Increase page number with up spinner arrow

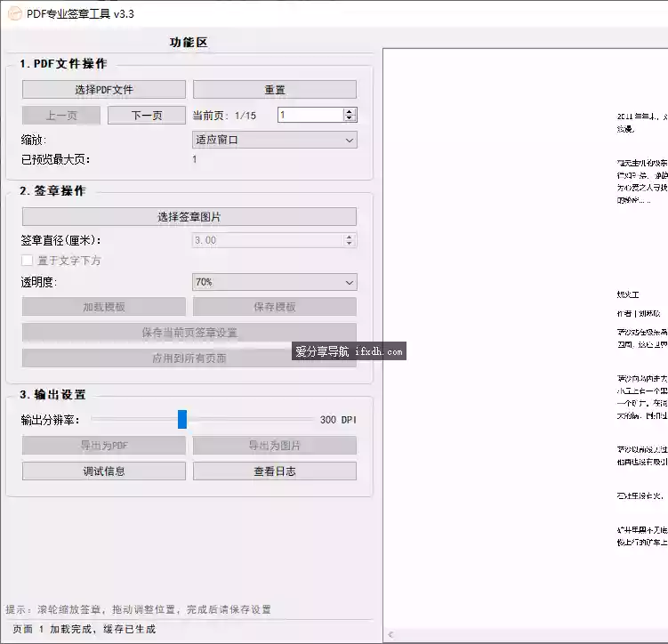tap(350, 111)
